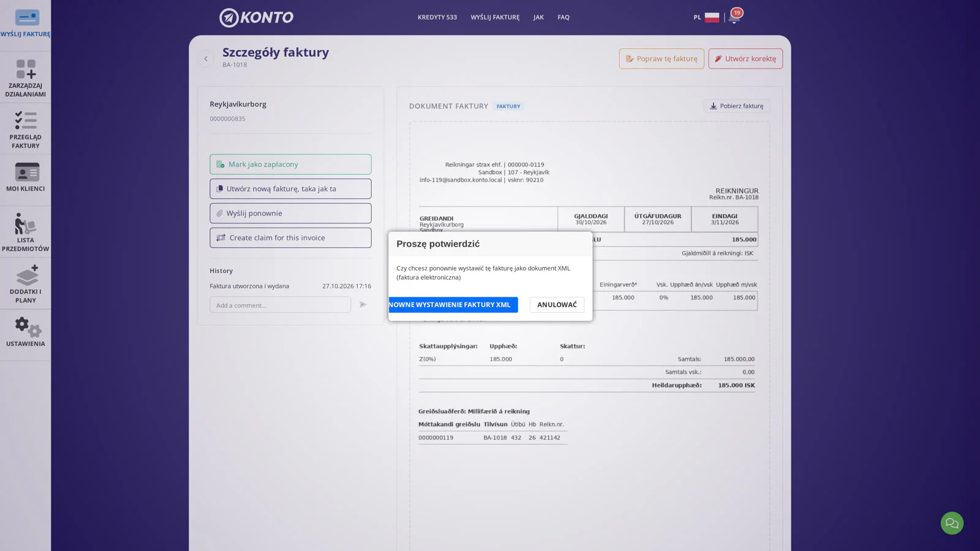Click Utwórz korektę button
This screenshot has height=551, width=980.
pos(745,59)
